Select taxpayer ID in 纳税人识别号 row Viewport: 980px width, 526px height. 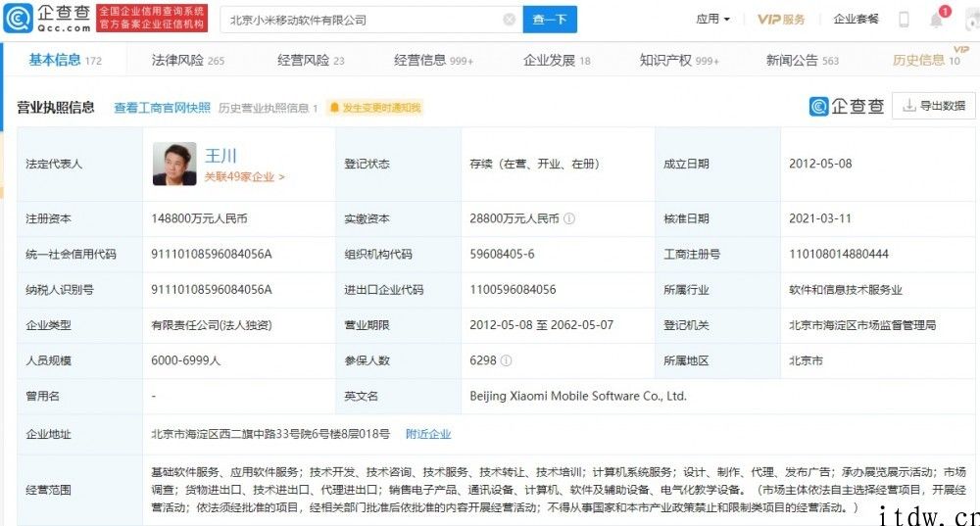click(x=212, y=290)
